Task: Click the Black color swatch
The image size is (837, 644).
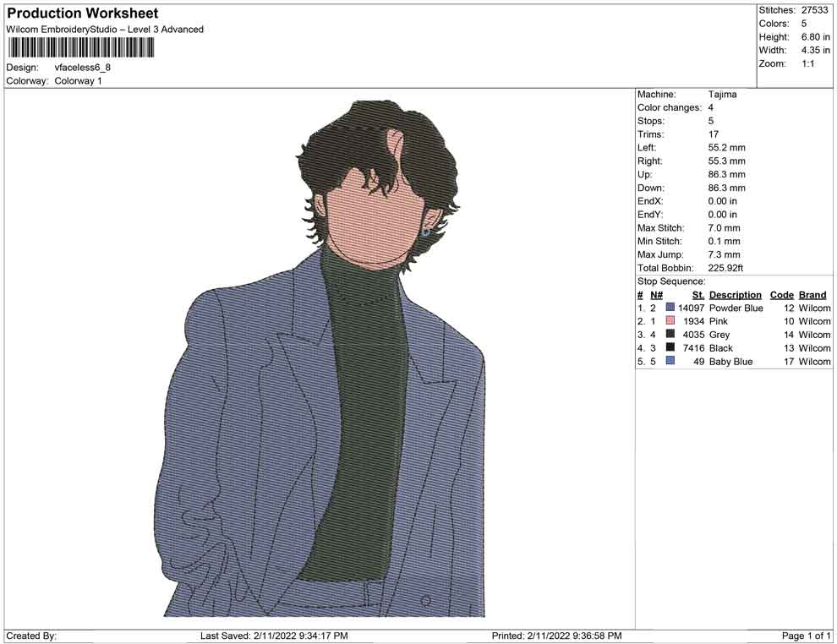Action: pyautogui.click(x=670, y=347)
